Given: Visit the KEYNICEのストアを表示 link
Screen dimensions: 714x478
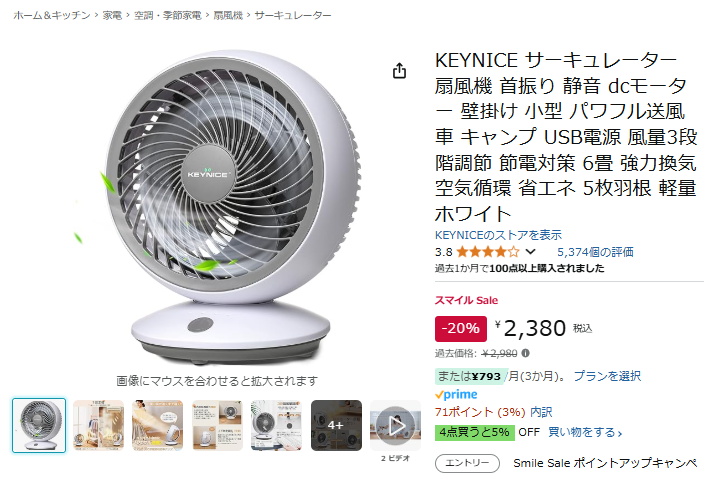Looking at the screenshot, I should 498,235.
